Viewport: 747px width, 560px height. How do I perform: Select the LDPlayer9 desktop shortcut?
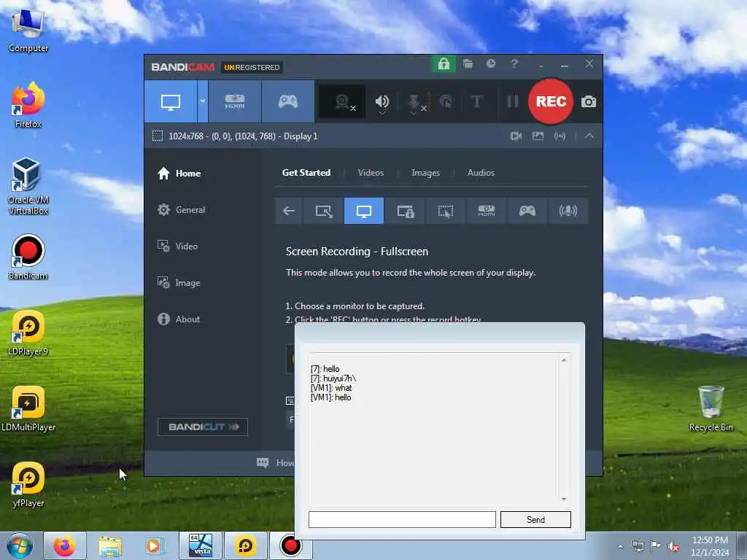click(x=28, y=332)
